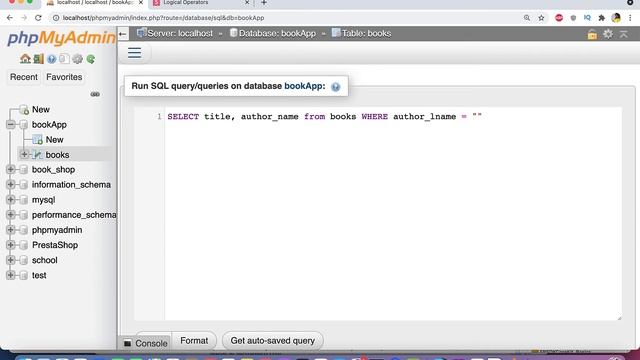
Task: Open school database in tree
Action: click(44, 260)
